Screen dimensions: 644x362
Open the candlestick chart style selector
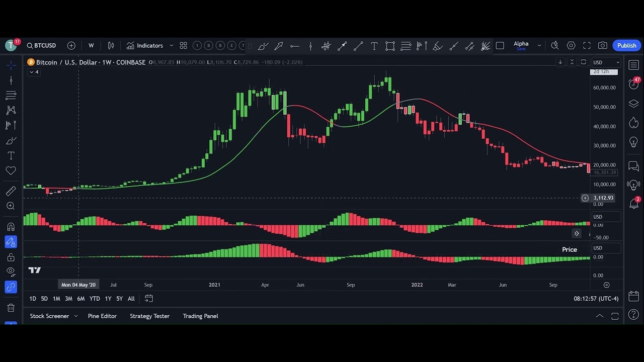pos(111,46)
